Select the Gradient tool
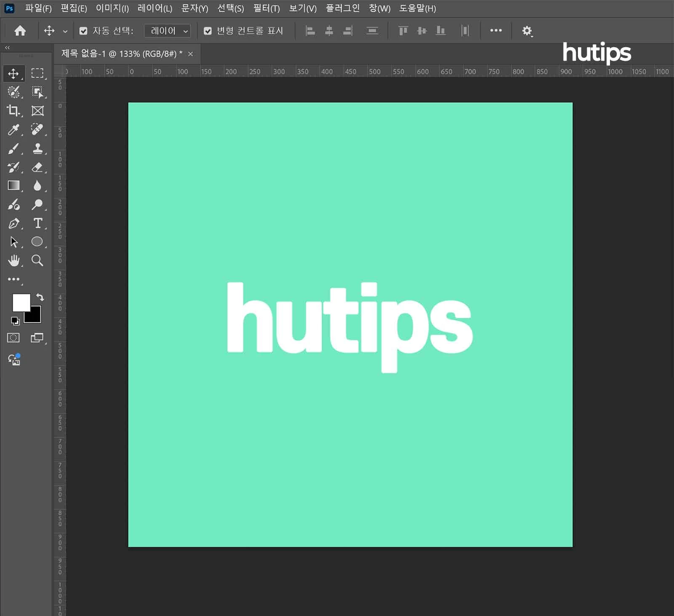 [x=13, y=186]
